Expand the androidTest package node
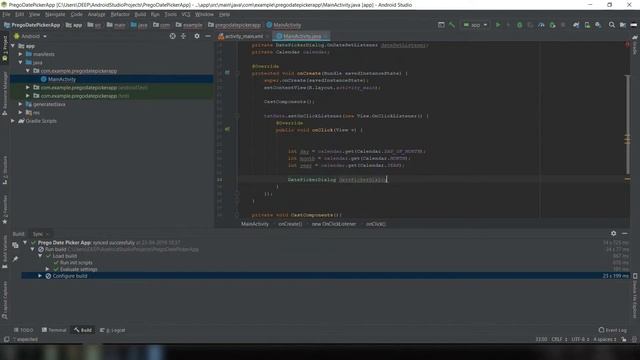Image resolution: width=640 pixels, height=360 pixels. tap(28, 87)
